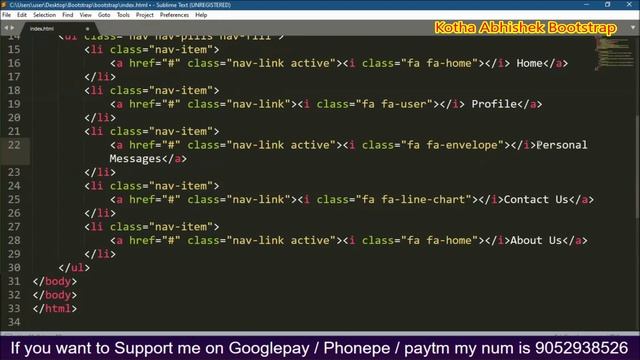Click line number 22 in the gutter
This screenshot has height=360, width=640.
[14, 145]
